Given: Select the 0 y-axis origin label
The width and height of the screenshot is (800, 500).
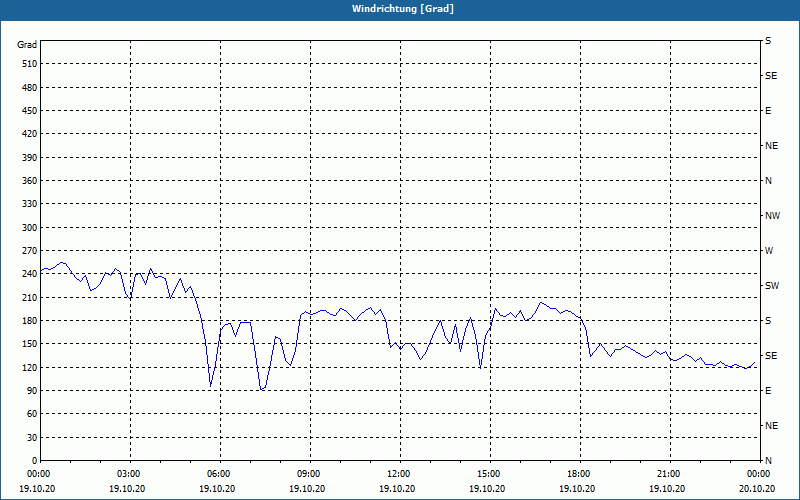Looking at the screenshot, I should (34, 461).
